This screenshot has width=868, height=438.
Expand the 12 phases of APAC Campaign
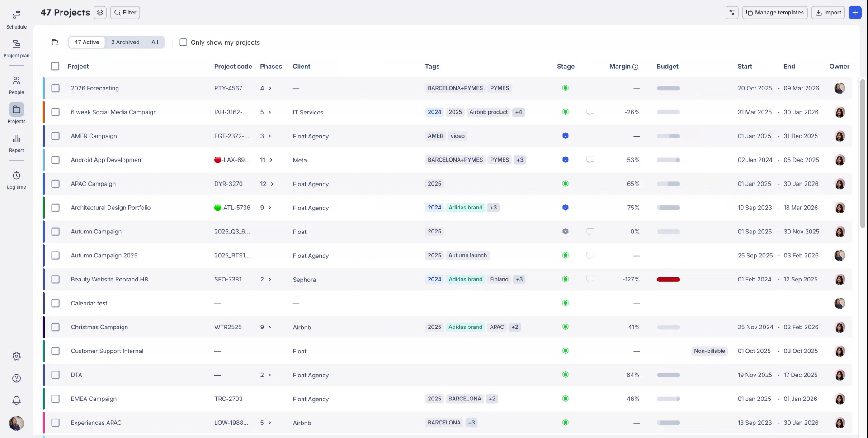coord(272,184)
